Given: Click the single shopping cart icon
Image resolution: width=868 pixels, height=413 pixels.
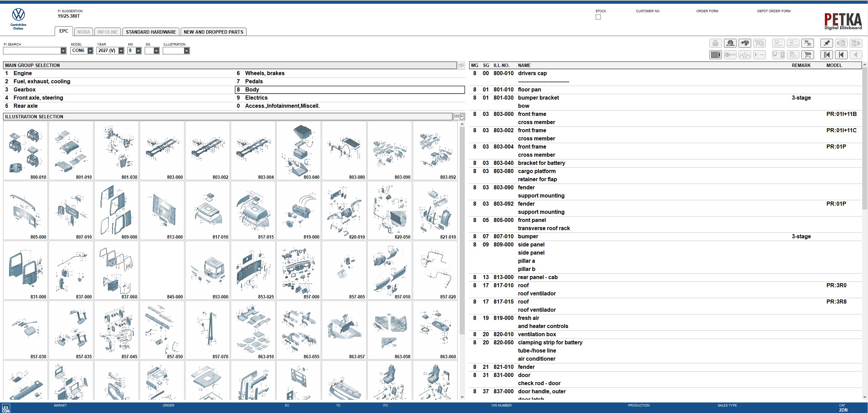Looking at the screenshot, I should [808, 55].
